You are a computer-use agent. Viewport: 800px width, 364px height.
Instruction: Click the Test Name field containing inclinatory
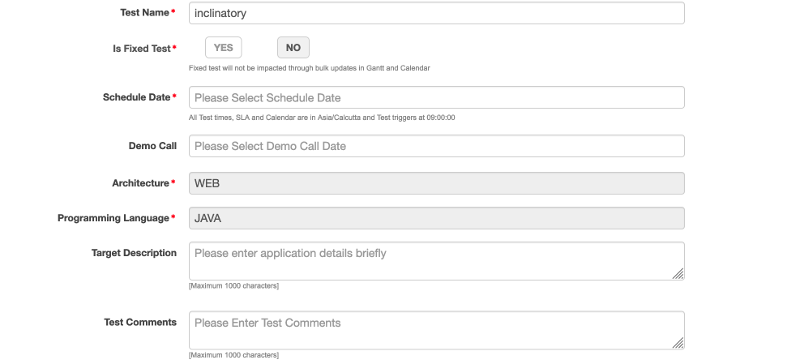point(436,13)
